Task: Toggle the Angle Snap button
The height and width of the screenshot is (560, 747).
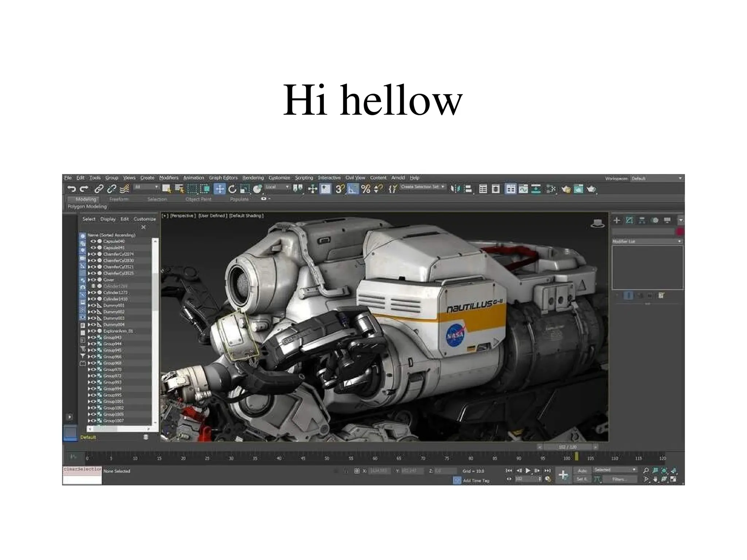Action: (353, 189)
